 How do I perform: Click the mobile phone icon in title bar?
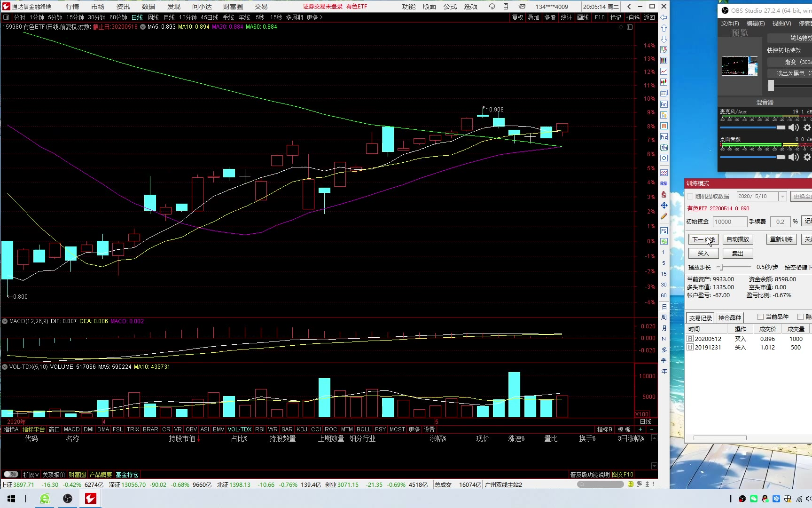(506, 7)
